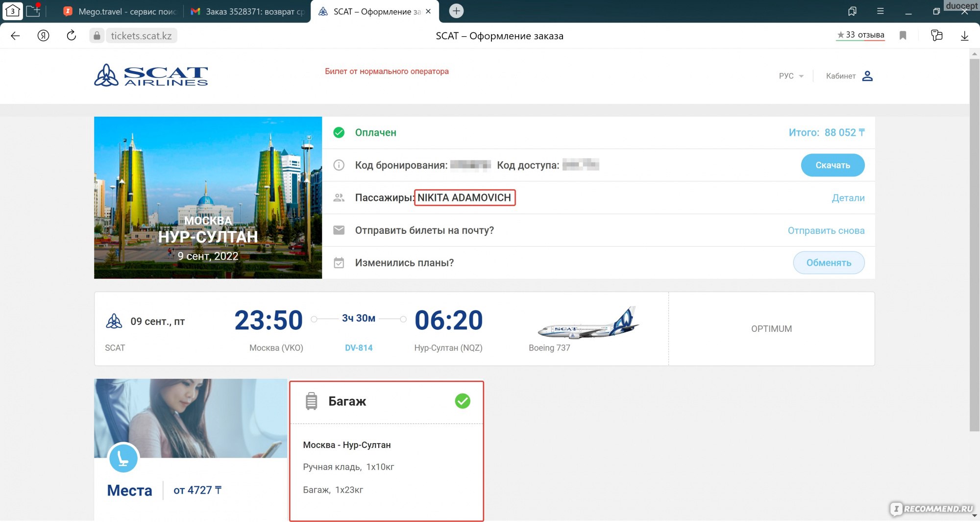The image size is (980, 522).
Task: Expand the РУС language dropdown
Action: coord(791,76)
